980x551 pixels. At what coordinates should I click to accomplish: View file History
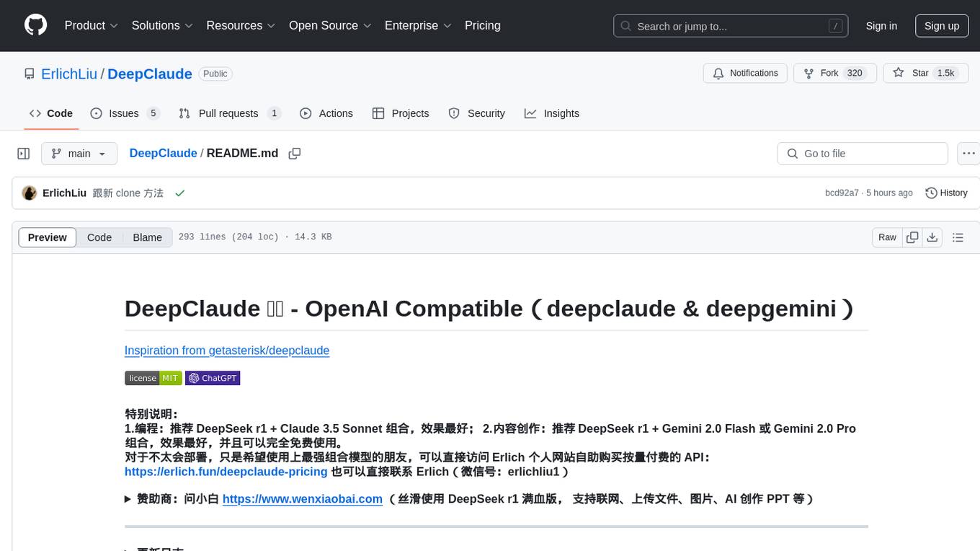pos(946,193)
